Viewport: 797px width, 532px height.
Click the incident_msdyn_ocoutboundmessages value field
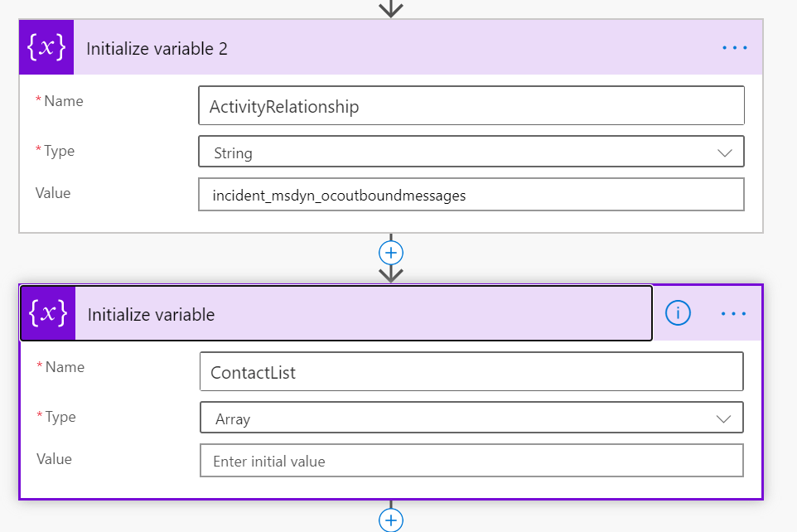[471, 196]
